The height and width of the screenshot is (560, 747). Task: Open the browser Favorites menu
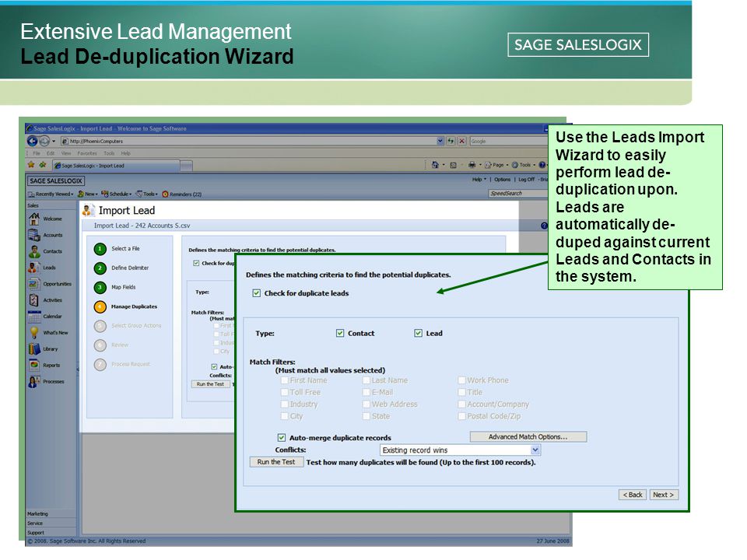(x=86, y=153)
